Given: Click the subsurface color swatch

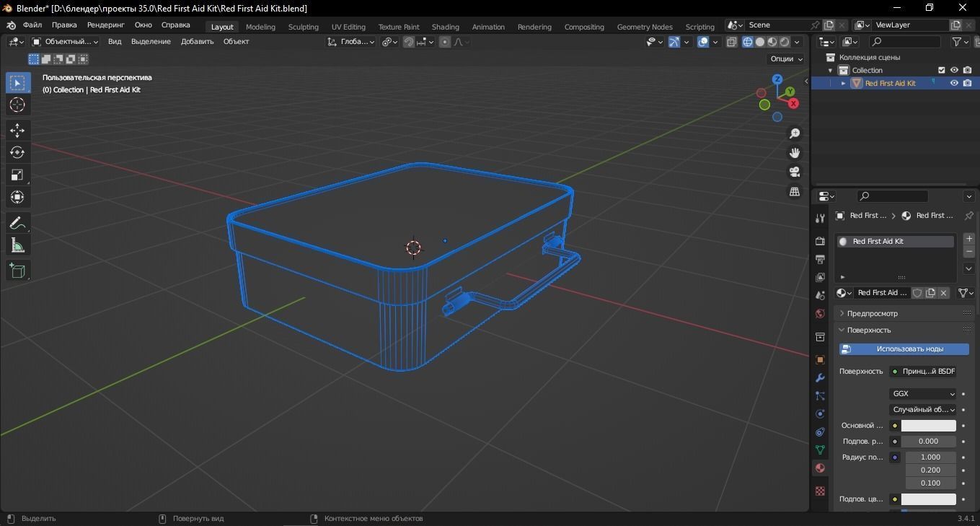Looking at the screenshot, I should [929, 499].
